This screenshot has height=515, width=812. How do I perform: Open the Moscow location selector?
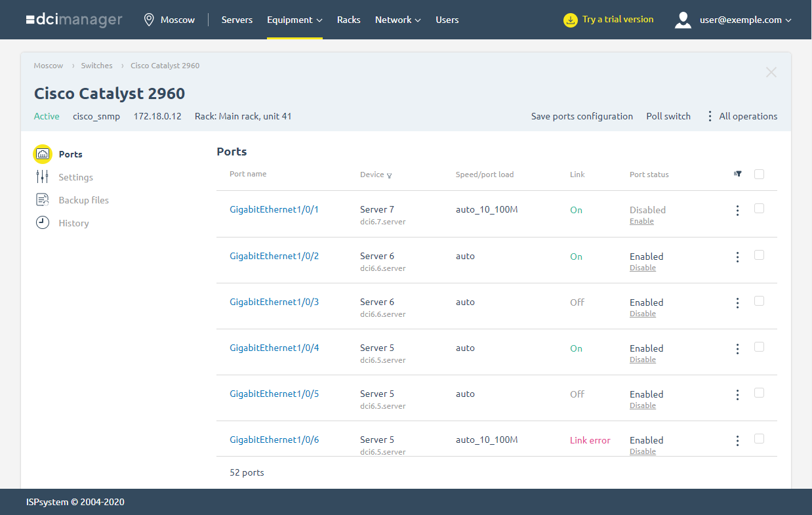[x=169, y=20]
